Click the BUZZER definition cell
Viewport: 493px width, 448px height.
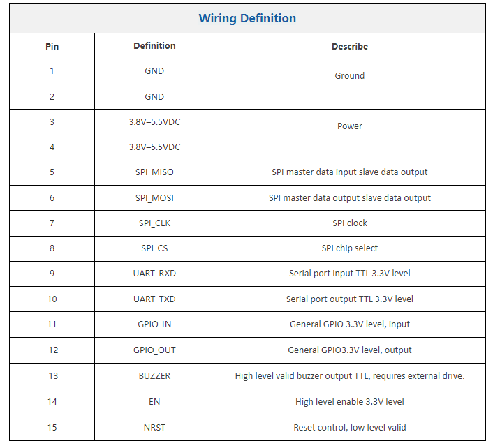point(154,376)
